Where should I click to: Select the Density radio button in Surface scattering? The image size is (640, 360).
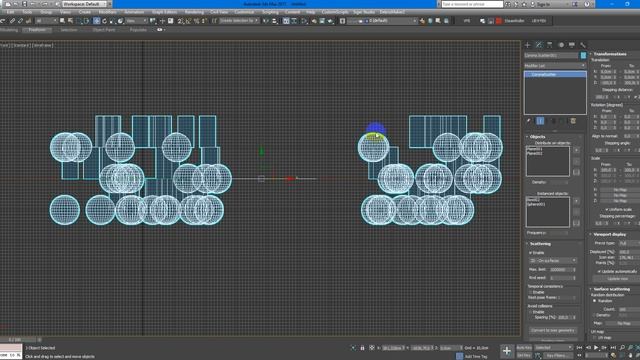point(595,315)
